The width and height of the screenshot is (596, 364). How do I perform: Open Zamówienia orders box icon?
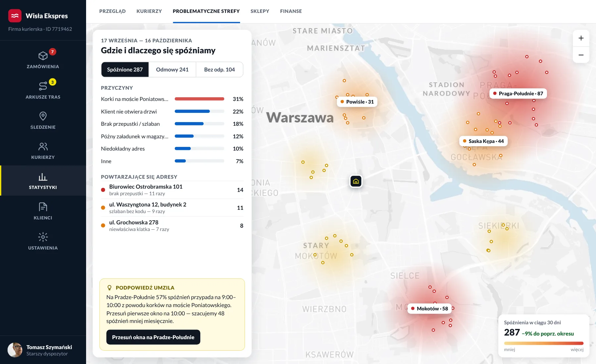(43, 56)
